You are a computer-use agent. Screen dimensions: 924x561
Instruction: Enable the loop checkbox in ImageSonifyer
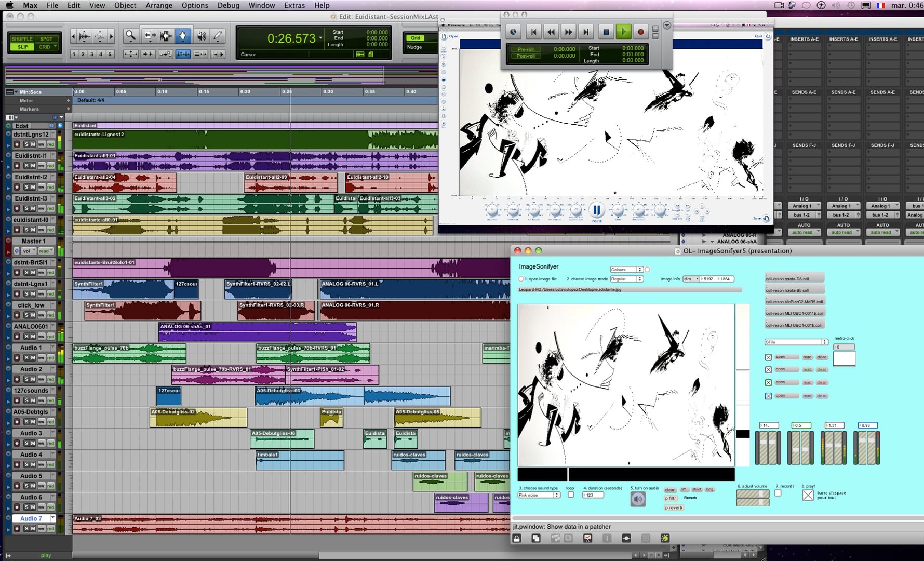tap(571, 495)
